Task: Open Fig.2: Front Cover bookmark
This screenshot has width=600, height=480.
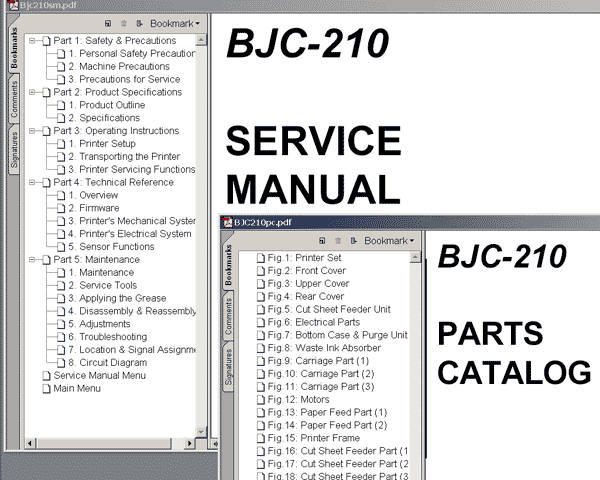Action: point(307,271)
